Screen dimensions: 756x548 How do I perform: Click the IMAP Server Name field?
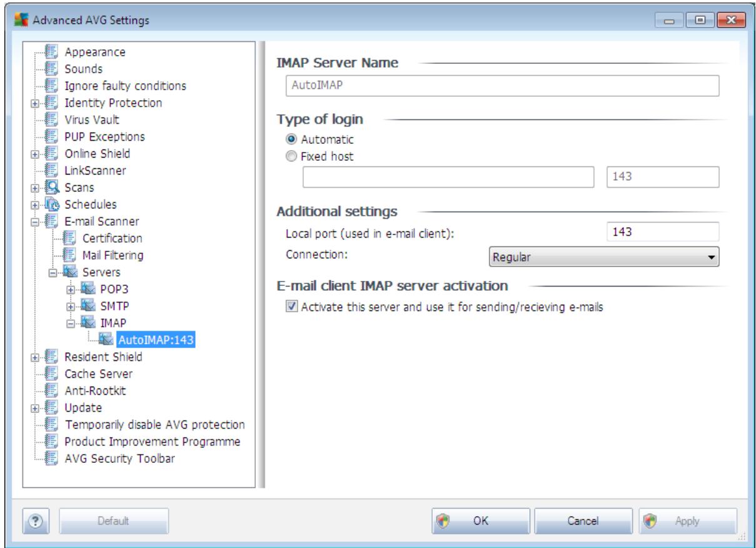coord(502,86)
